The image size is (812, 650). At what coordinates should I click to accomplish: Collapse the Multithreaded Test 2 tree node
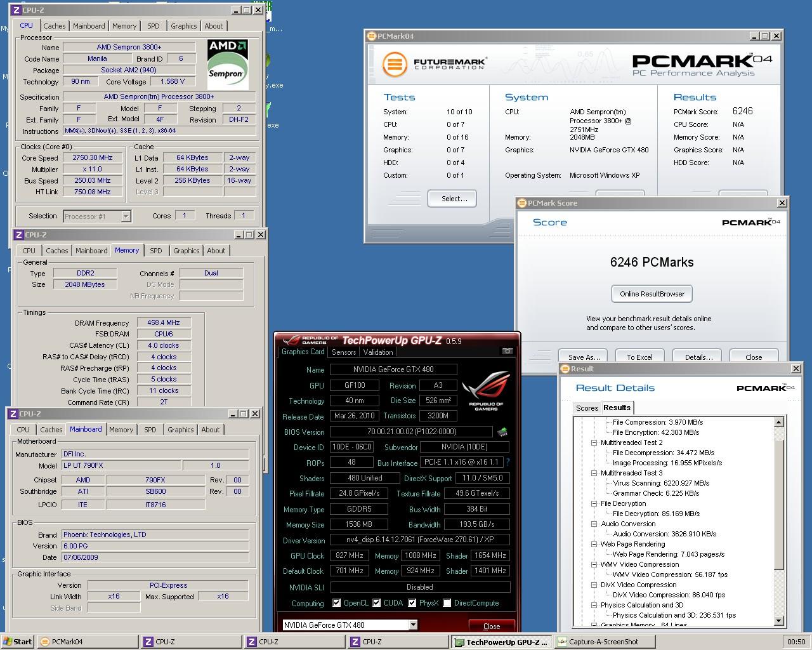(x=594, y=442)
